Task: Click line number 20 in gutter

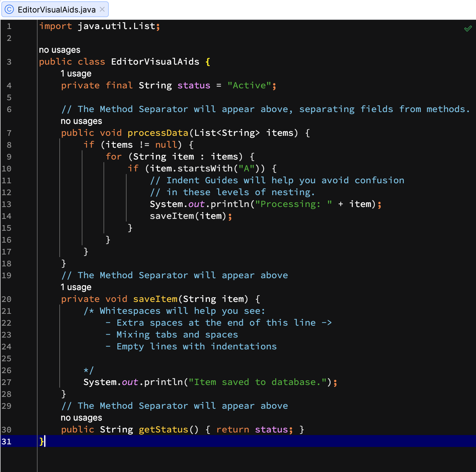Action: point(7,299)
